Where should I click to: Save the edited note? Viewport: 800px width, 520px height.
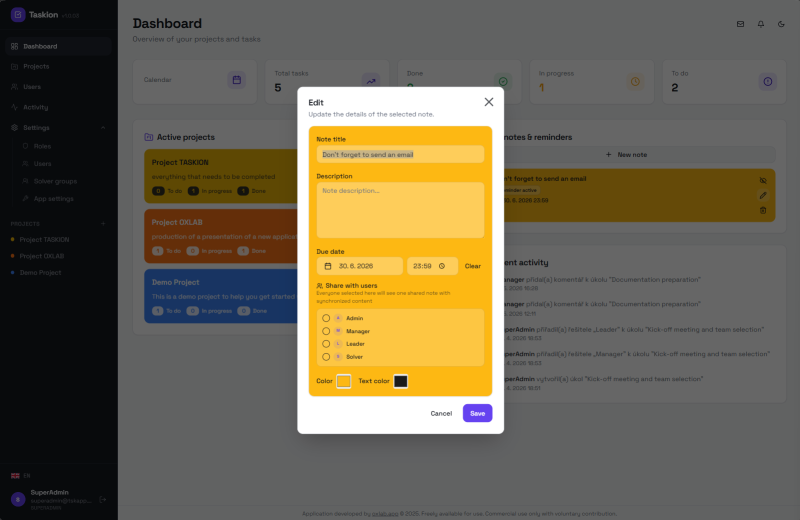click(x=477, y=413)
